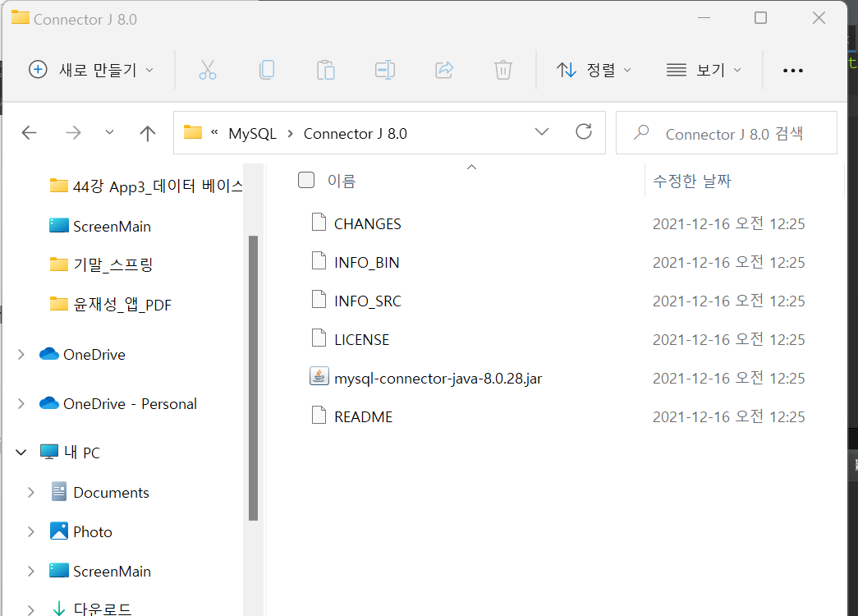Expand the 다운로드 tree node
858x616 pixels.
click(30, 609)
